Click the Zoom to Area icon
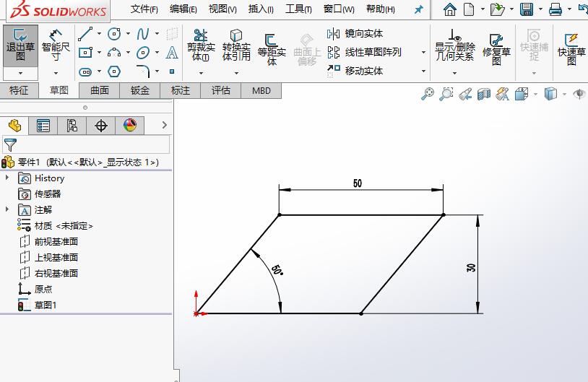588x382 pixels. (446, 94)
